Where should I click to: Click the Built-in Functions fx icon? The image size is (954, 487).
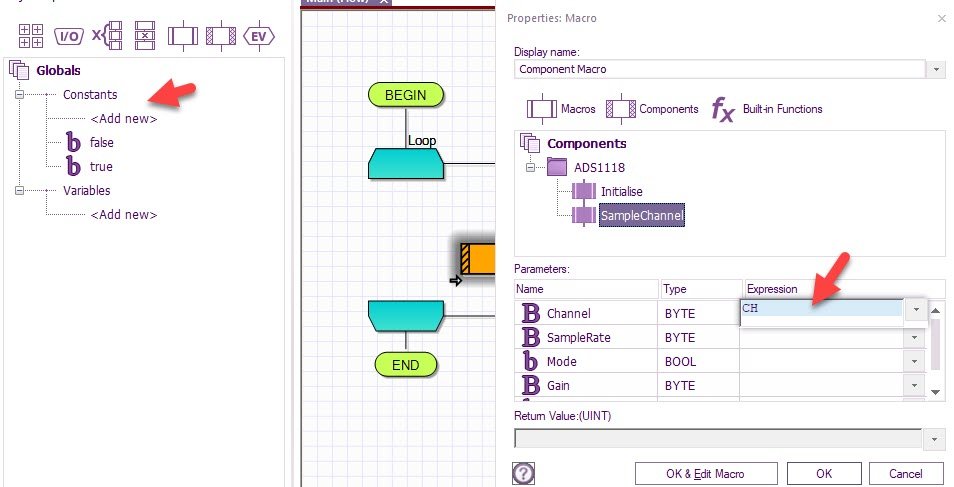[722, 109]
